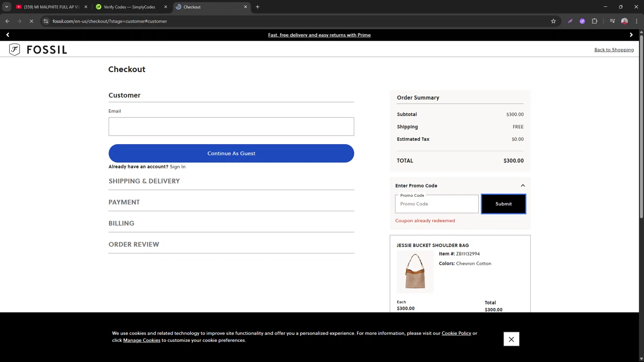Click the Order Review section header
Screen dimensions: 644x362
click(134, 244)
